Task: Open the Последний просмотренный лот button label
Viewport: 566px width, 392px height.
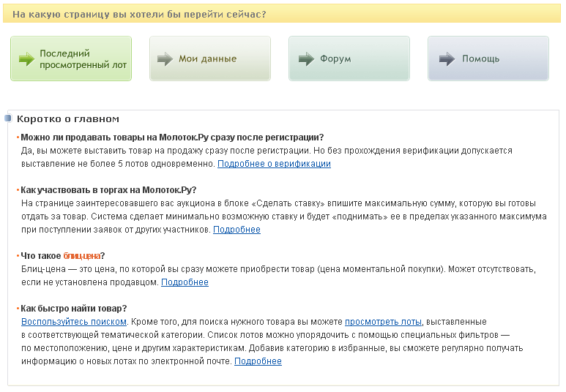Action: point(83,59)
